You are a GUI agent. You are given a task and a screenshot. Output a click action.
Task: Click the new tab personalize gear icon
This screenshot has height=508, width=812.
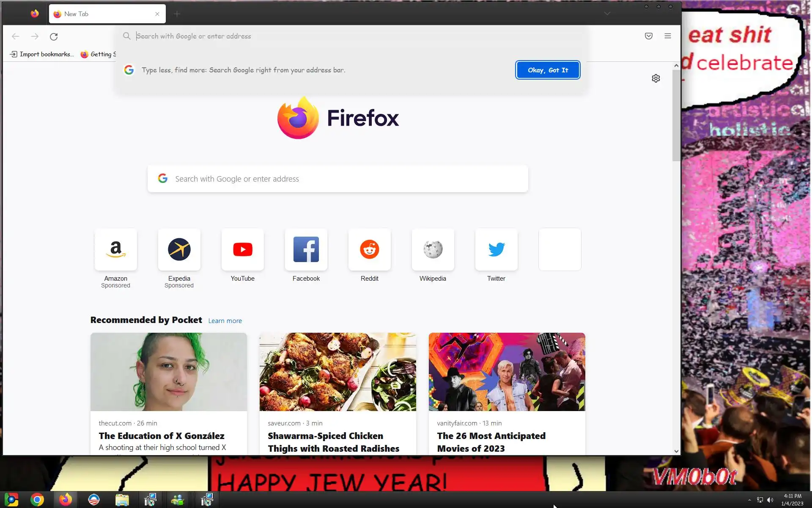[656, 78]
